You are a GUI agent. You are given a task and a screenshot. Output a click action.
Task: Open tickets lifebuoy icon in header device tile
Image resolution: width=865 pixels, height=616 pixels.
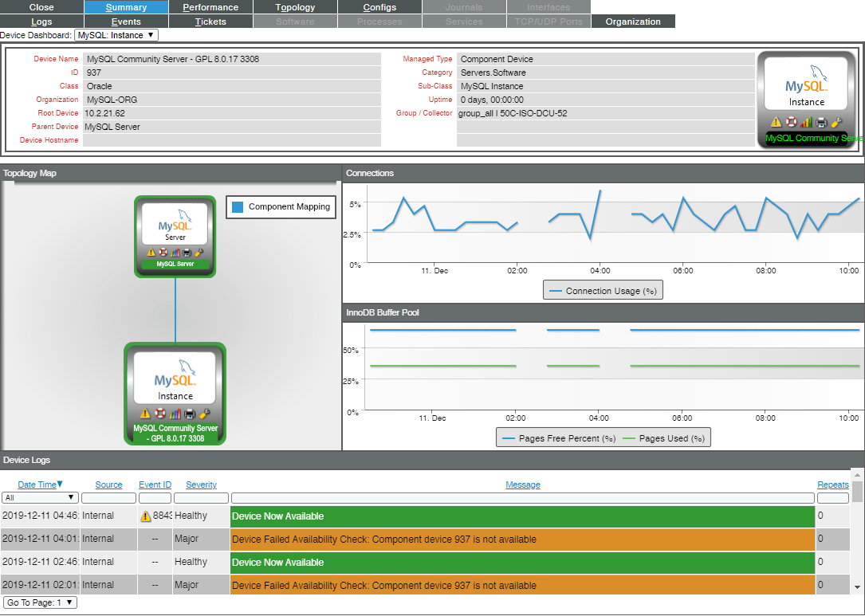(791, 122)
